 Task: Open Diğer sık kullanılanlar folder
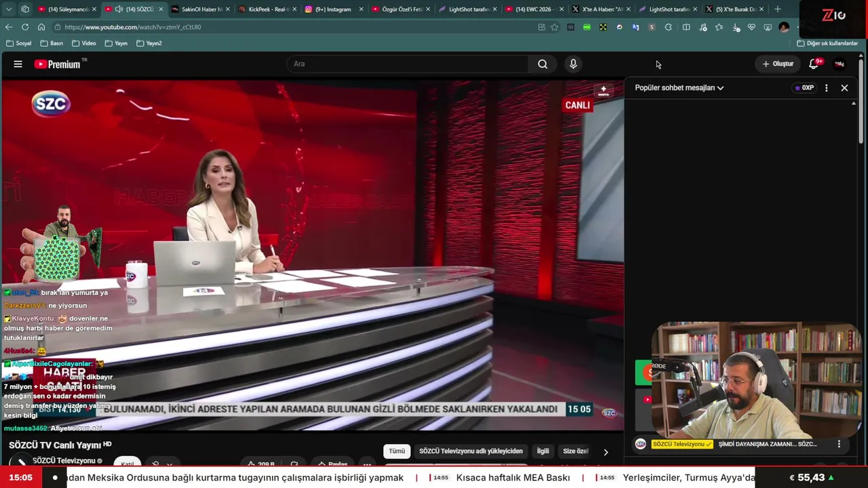click(827, 43)
